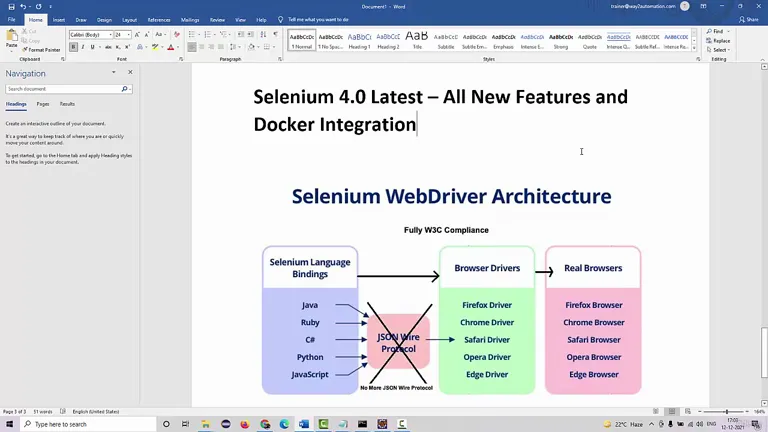
Task: Center the text
Action: coord(202,47)
